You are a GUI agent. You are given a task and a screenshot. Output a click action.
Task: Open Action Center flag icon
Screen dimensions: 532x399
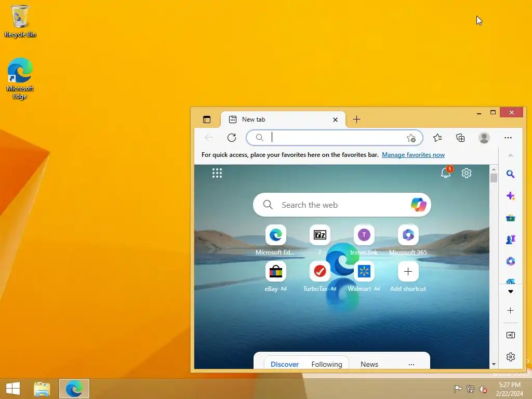click(458, 389)
